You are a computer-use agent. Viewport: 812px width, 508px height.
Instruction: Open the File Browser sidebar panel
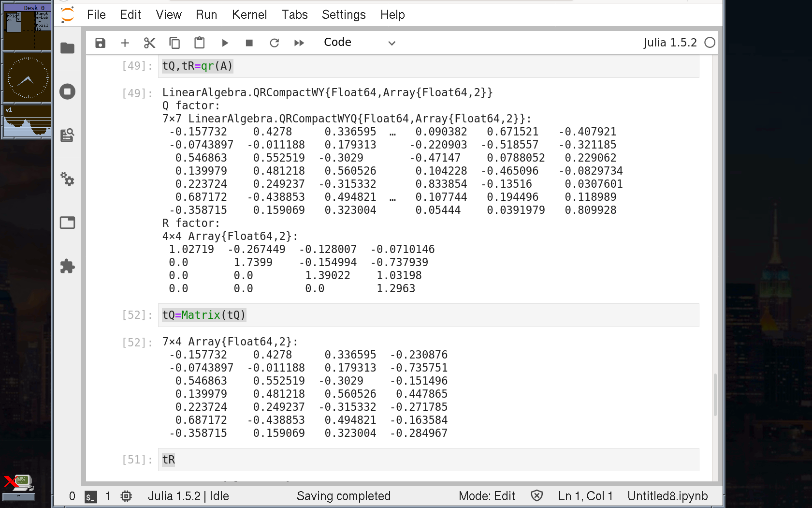point(67,48)
